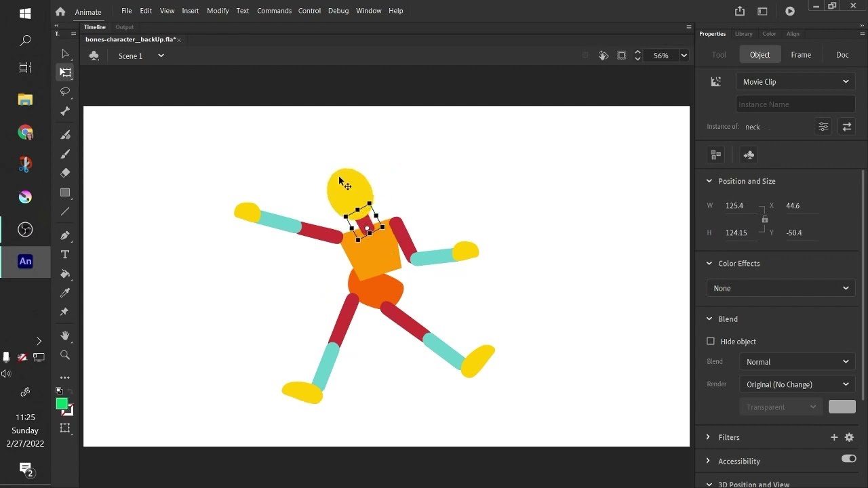Select the Classic Brush tool
Image resolution: width=868 pixels, height=488 pixels.
pyautogui.click(x=65, y=154)
